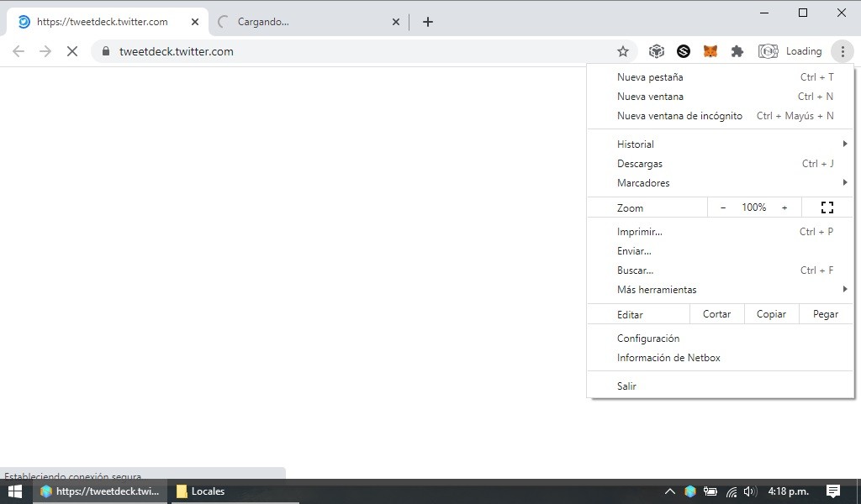Click the 100% zoom level value

(754, 207)
